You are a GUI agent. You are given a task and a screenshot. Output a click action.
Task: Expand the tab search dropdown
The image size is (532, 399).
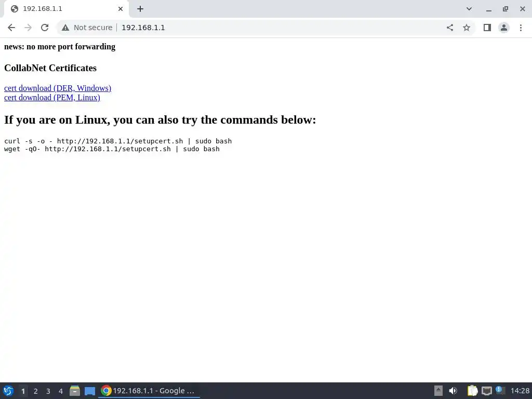(469, 9)
